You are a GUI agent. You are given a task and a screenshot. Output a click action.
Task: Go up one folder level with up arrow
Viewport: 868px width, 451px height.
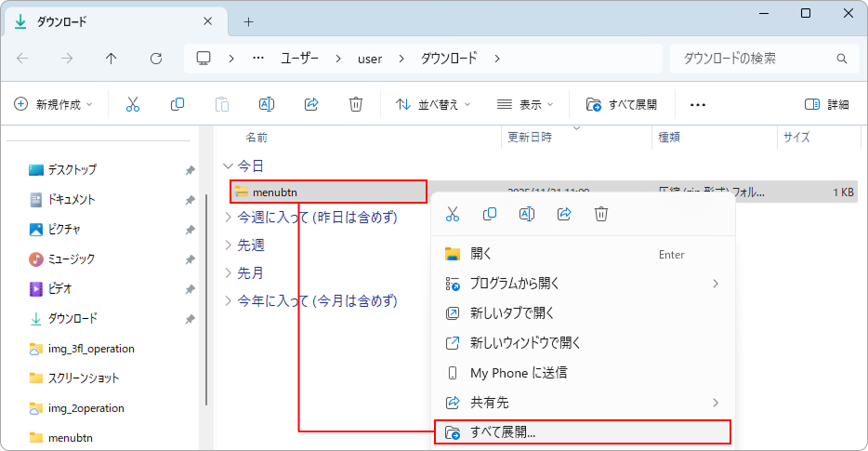112,58
